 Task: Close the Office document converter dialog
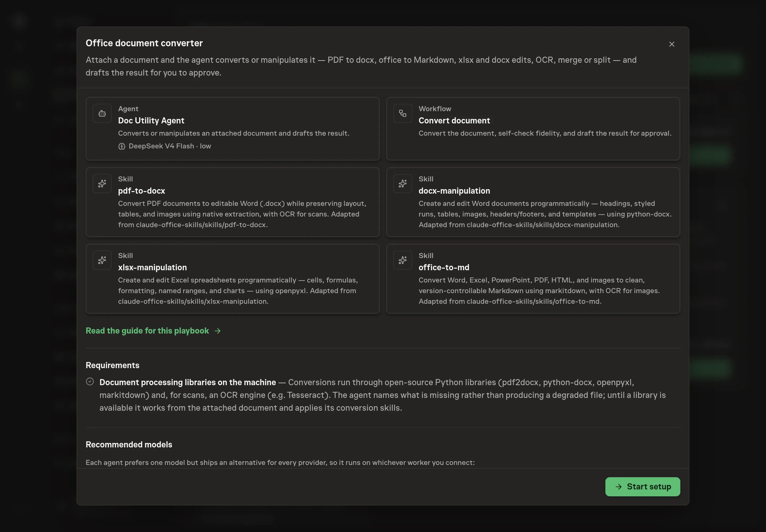pyautogui.click(x=672, y=44)
